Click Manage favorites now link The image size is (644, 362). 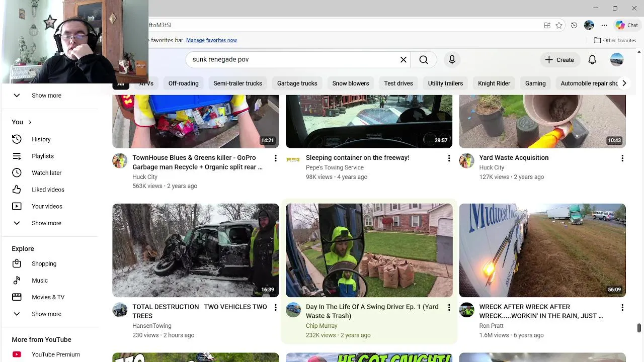pos(211,40)
